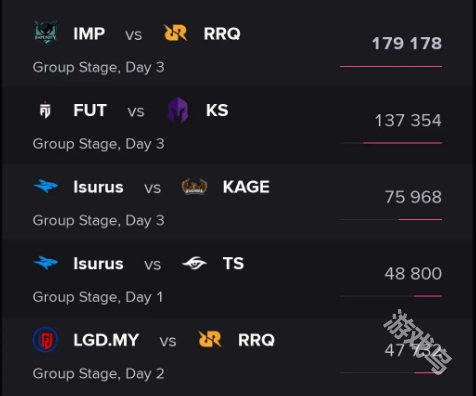Click the pink bar under 75 968
The height and width of the screenshot is (396, 476).
420,219
